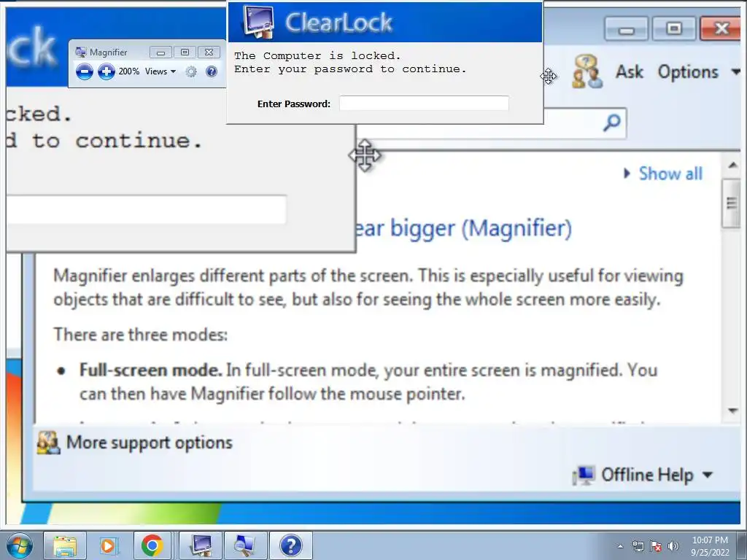The image size is (747, 560).
Task: Click Ask in Help window toolbar
Action: tap(630, 72)
